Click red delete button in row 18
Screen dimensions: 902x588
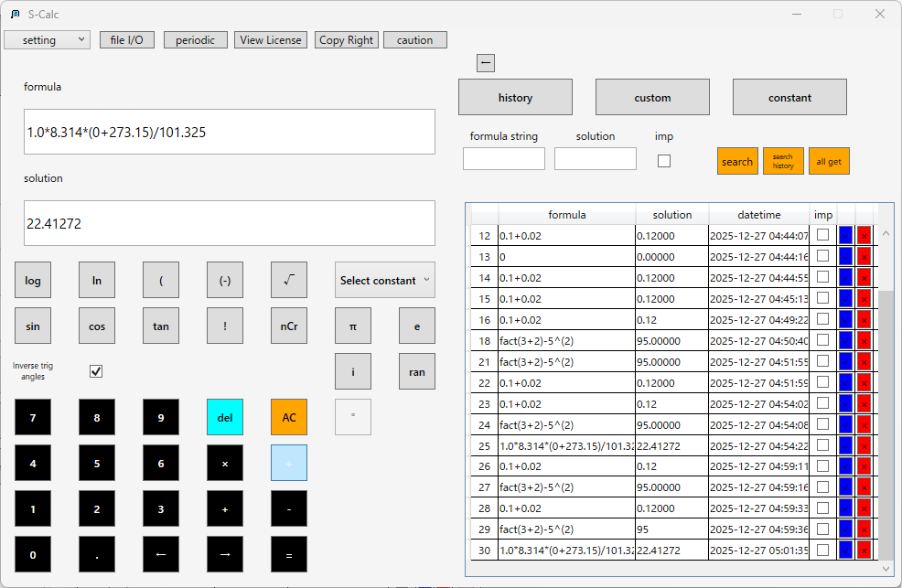[864, 341]
